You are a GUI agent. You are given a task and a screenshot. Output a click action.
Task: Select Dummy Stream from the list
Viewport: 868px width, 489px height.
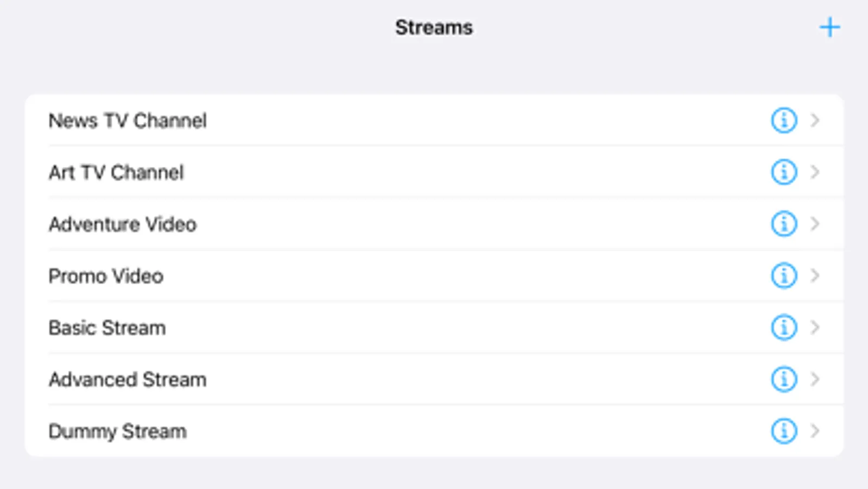[118, 431]
